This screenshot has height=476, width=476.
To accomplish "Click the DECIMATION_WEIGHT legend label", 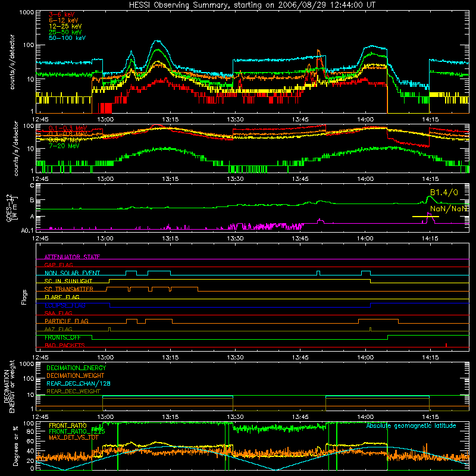I will pyautogui.click(x=76, y=375).
